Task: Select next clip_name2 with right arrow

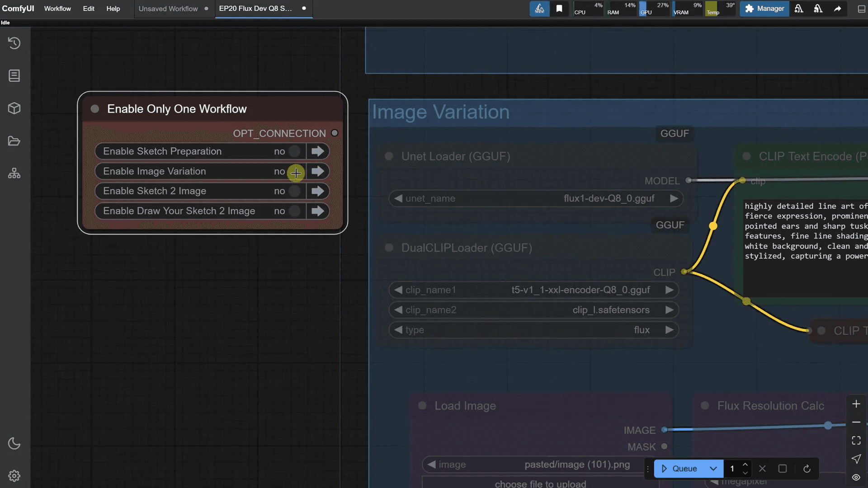Action: [669, 310]
